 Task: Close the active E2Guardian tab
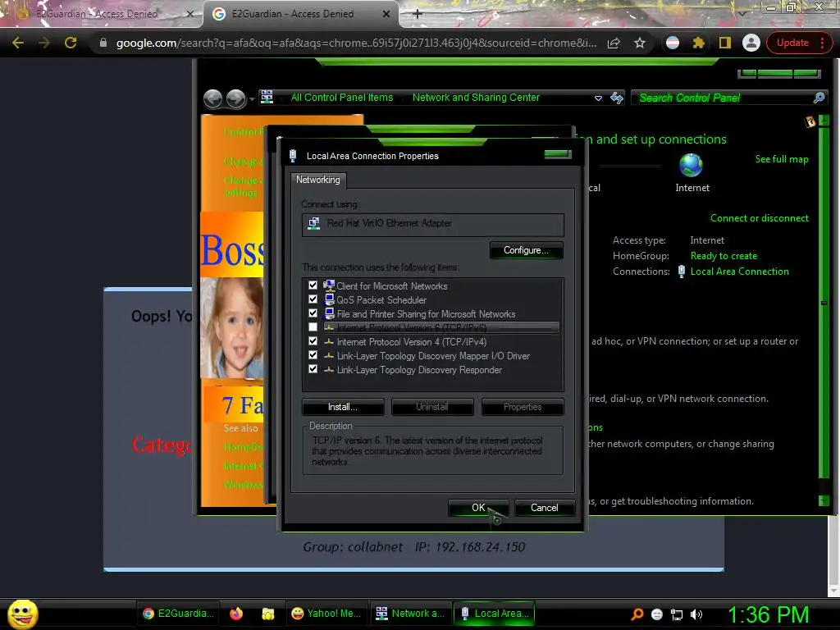tap(386, 14)
